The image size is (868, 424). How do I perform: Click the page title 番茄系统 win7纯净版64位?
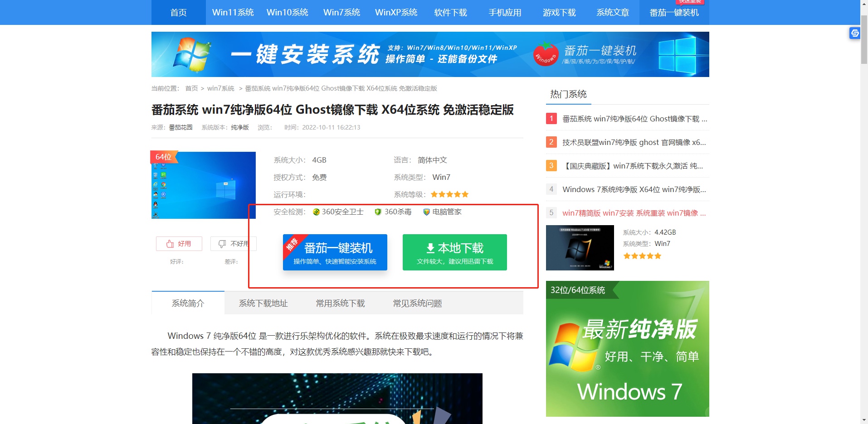(332, 110)
